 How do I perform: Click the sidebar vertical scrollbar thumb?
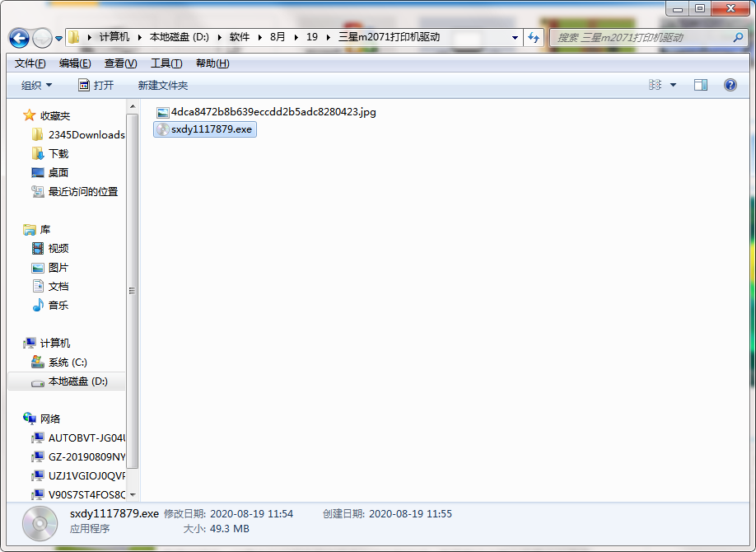click(x=133, y=291)
